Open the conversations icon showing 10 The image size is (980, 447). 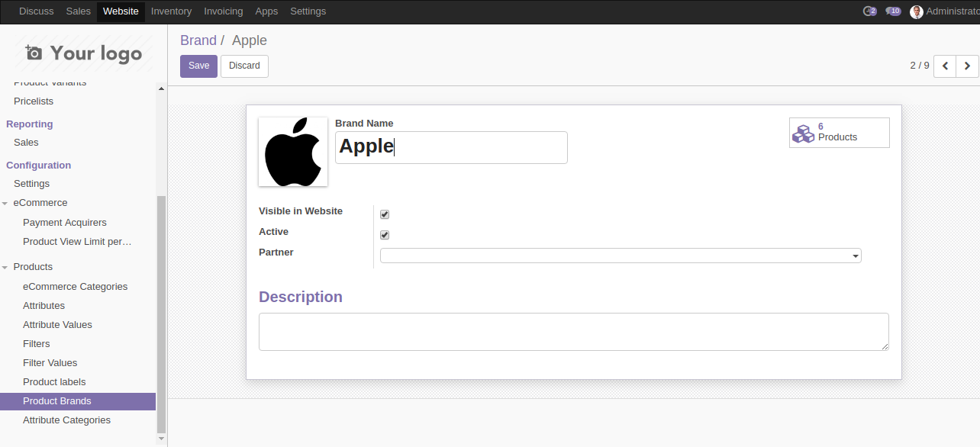click(893, 11)
